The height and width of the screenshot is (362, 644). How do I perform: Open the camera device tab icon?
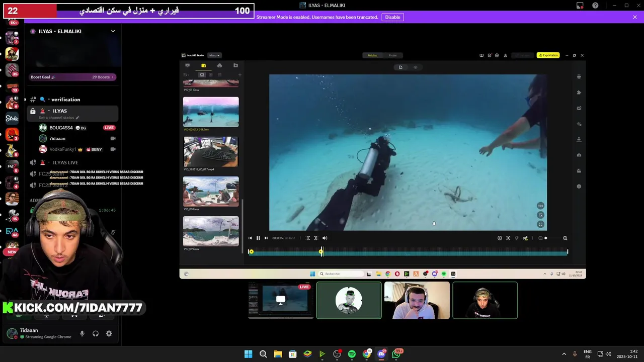(187, 65)
